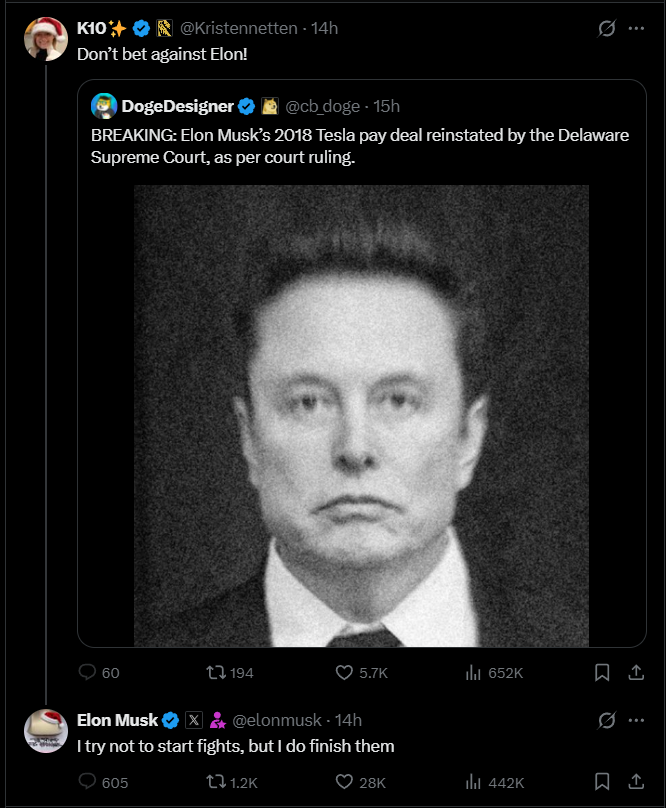This screenshot has width=666, height=808.
Task: Like Elon Musk's reply with 28K likes
Action: click(x=345, y=782)
